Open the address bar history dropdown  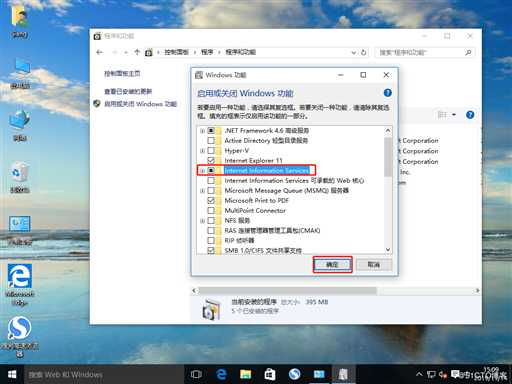tap(354, 52)
